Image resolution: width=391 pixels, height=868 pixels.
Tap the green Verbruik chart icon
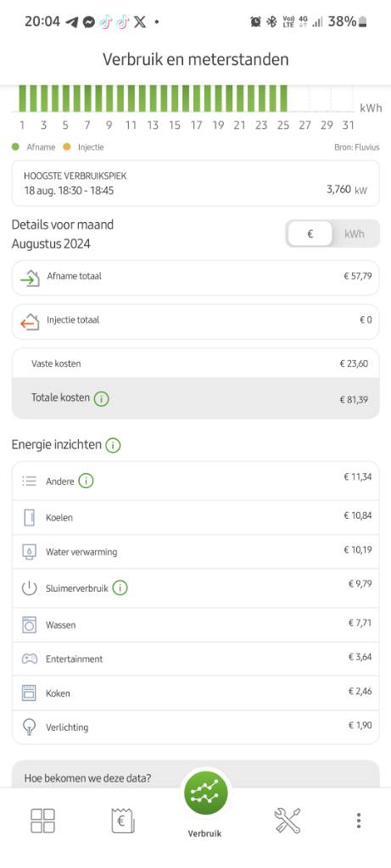tap(205, 796)
